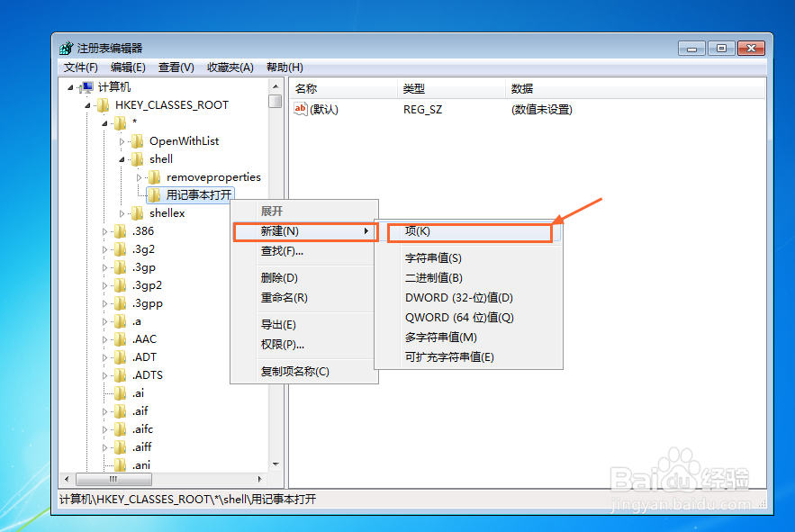Click the 类型 column header
795x532 pixels.
tap(451, 89)
